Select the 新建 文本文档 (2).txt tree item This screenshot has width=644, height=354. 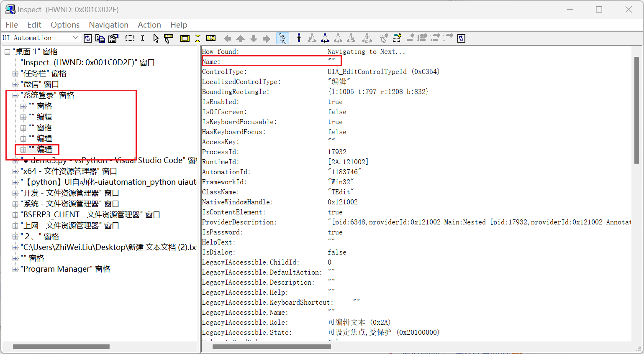point(109,247)
